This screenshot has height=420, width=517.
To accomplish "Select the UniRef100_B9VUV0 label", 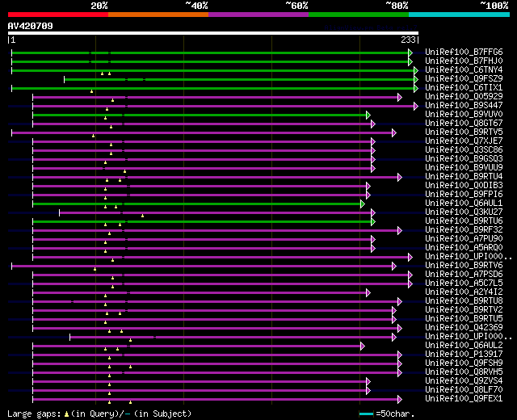I will (x=464, y=115).
